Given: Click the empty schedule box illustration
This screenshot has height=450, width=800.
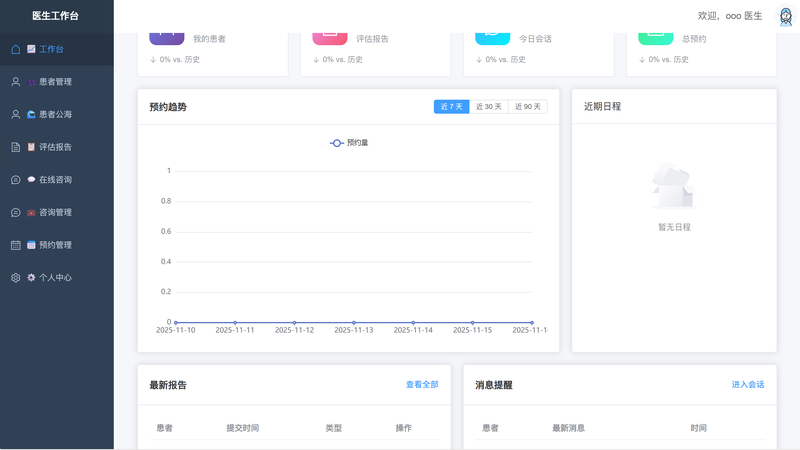Looking at the screenshot, I should click(x=674, y=186).
